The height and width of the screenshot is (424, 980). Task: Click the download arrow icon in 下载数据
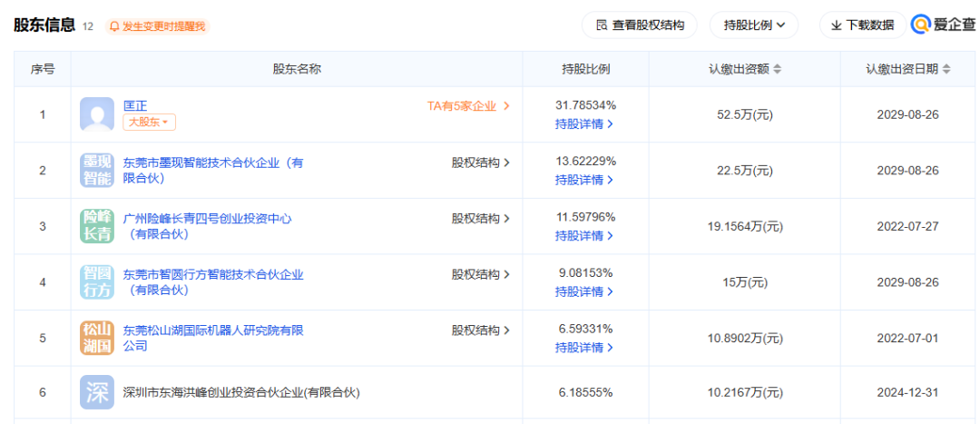(x=837, y=25)
